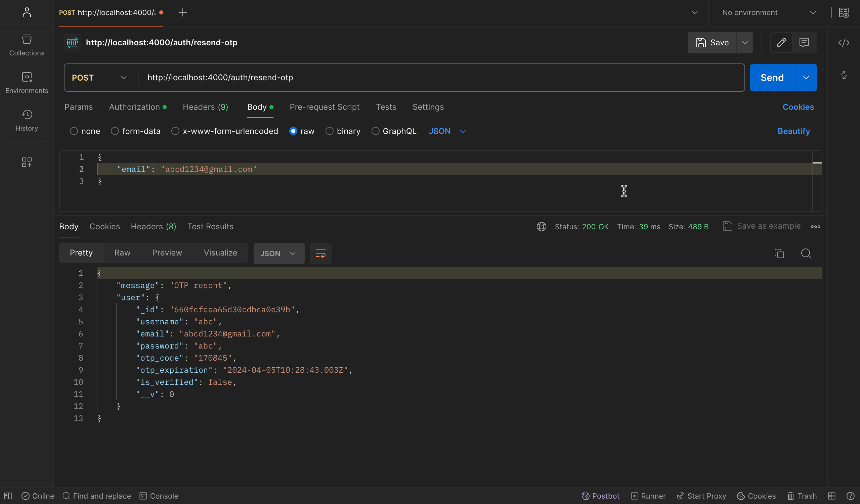Open the comments icon beside edit pencil
The image size is (860, 504).
[804, 43]
